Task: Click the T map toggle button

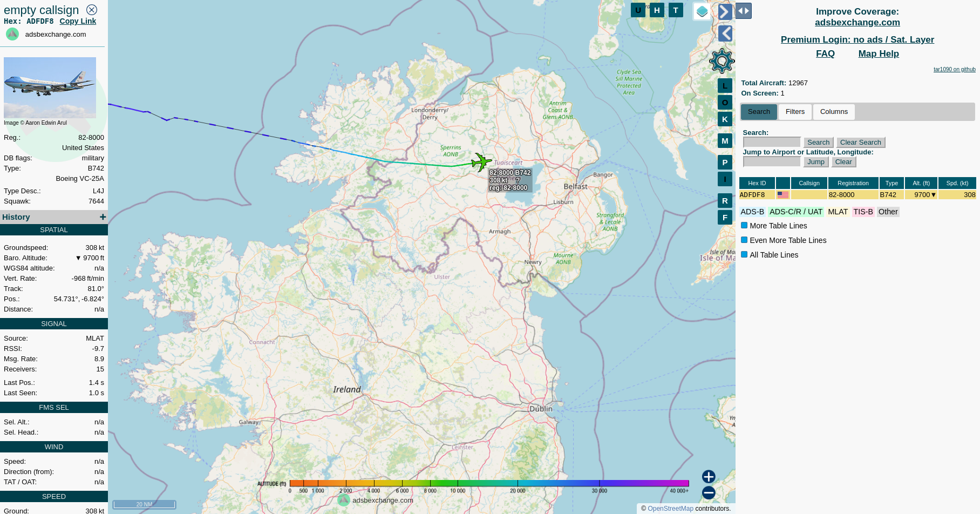Action: (x=676, y=10)
